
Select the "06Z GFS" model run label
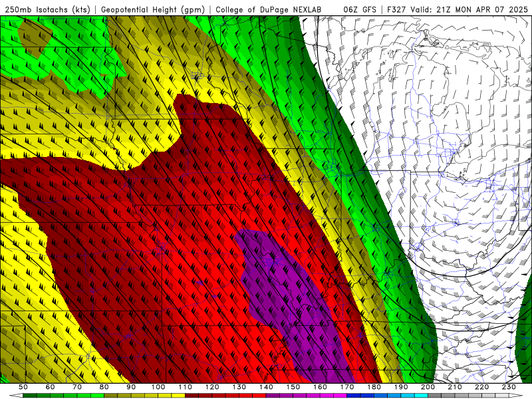click(360, 9)
